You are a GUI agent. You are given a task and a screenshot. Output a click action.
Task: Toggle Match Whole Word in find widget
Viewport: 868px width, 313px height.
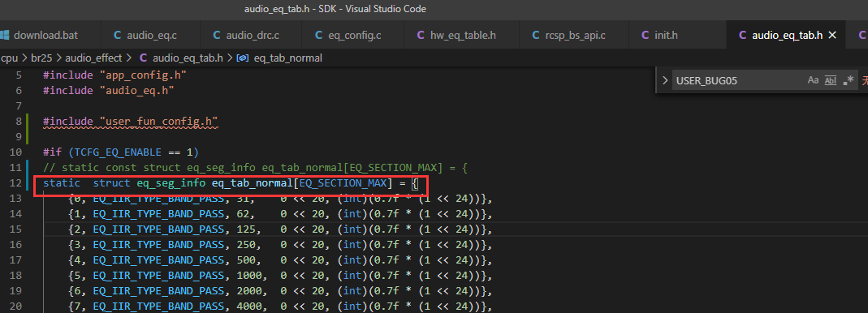click(831, 81)
